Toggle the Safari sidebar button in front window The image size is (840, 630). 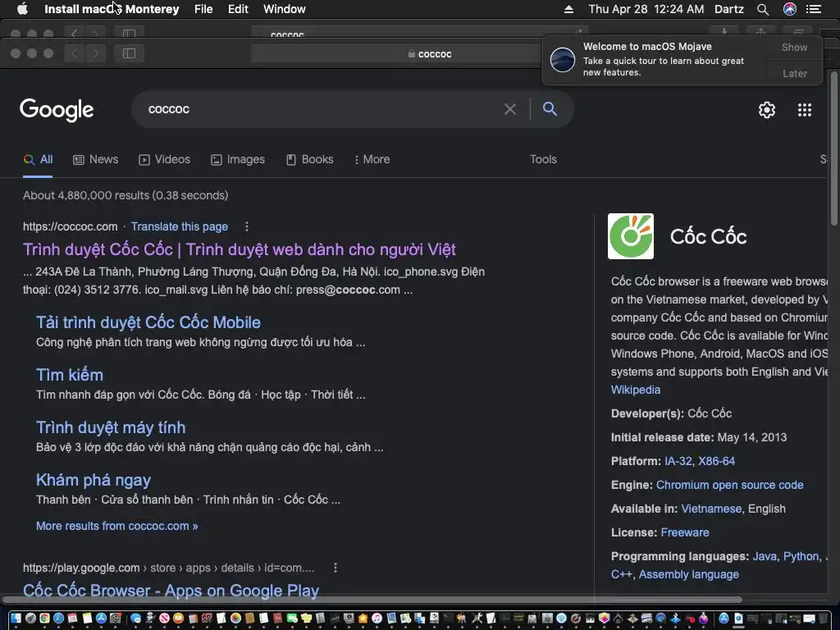[x=129, y=53]
